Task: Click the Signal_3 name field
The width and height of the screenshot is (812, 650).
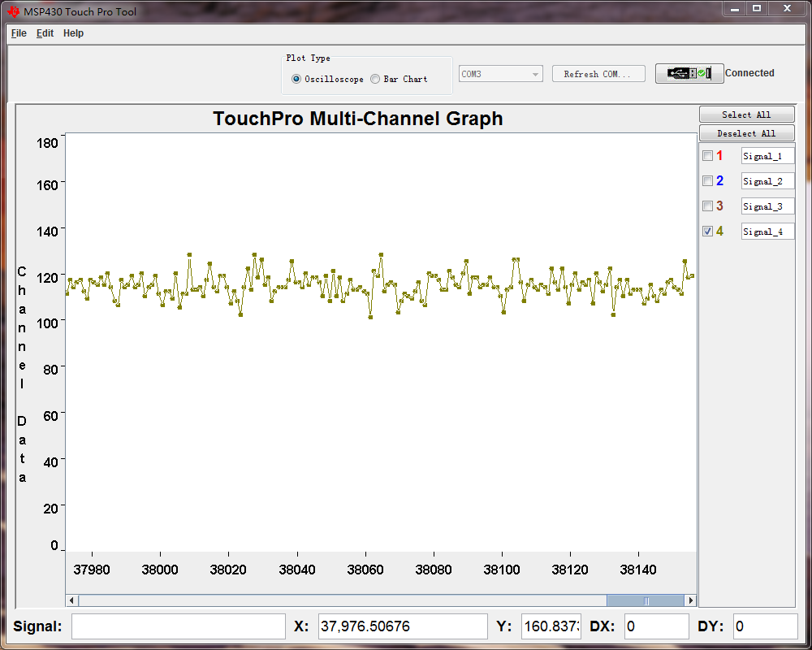Action: 767,206
